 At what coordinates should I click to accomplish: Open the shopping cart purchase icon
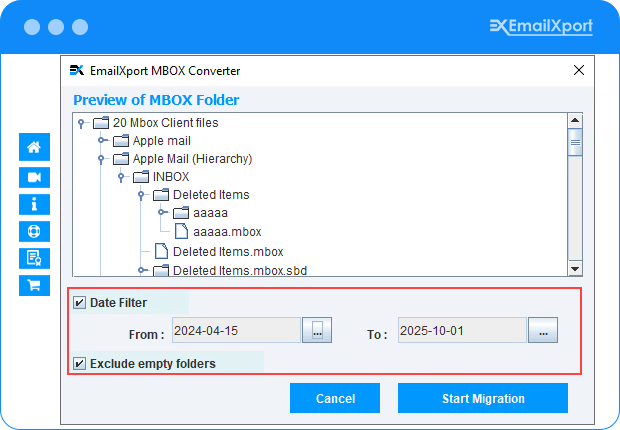point(34,285)
